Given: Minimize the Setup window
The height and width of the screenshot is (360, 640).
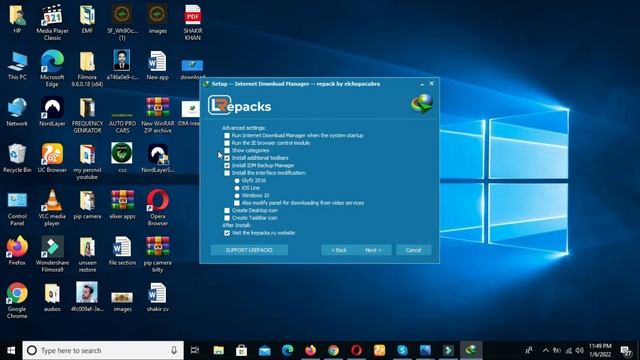Looking at the screenshot, I should [422, 84].
